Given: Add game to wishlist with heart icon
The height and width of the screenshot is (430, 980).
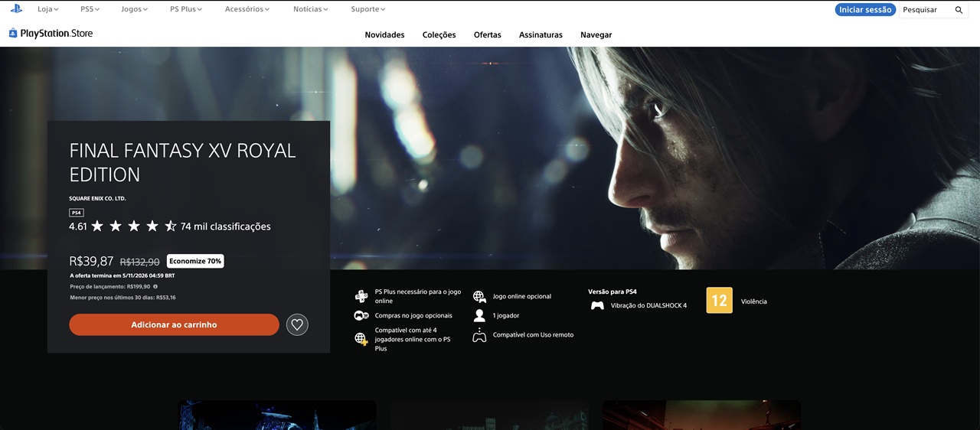Looking at the screenshot, I should coord(297,324).
